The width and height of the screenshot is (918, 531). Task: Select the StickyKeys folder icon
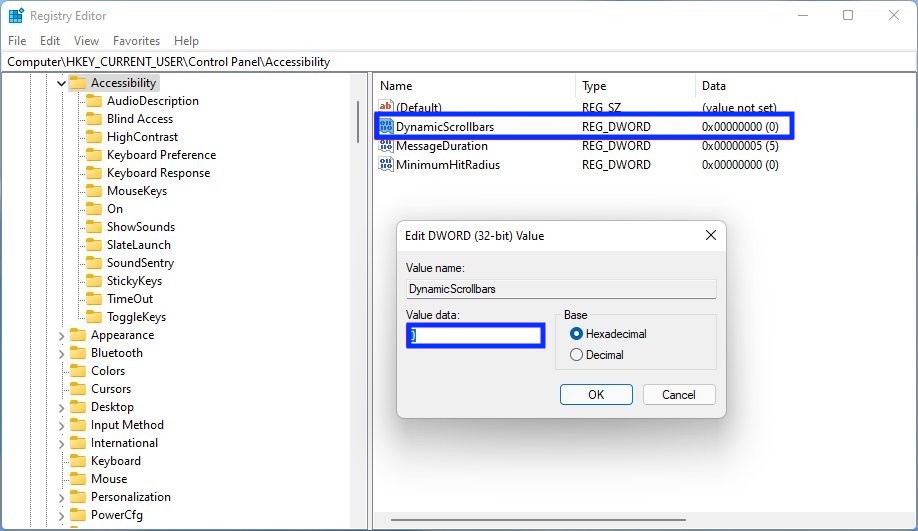(94, 281)
